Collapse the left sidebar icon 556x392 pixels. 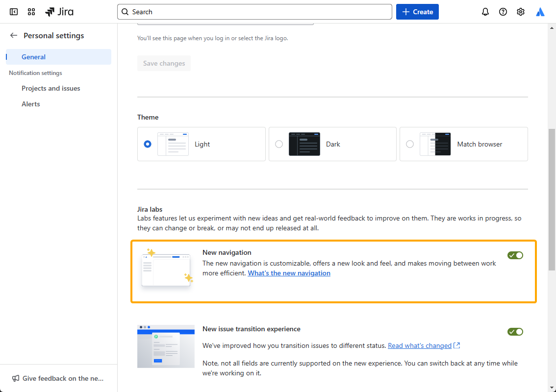click(13, 11)
